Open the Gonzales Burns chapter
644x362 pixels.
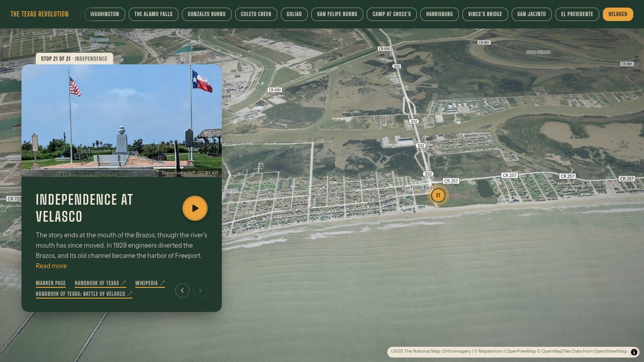coord(207,14)
